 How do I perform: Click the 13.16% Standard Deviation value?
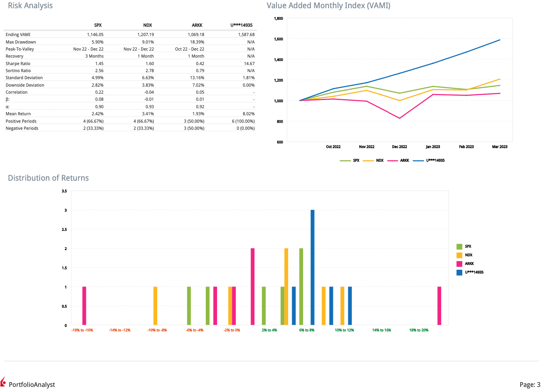click(197, 78)
